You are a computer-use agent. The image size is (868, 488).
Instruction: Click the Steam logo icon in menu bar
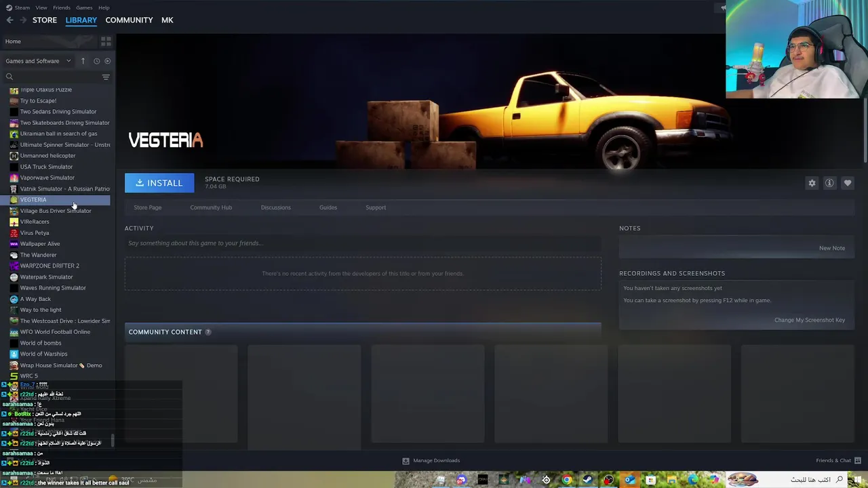(x=9, y=7)
